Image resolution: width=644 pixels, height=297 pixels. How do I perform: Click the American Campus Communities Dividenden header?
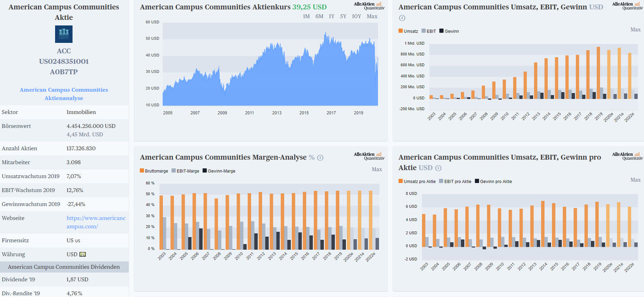[64, 267]
